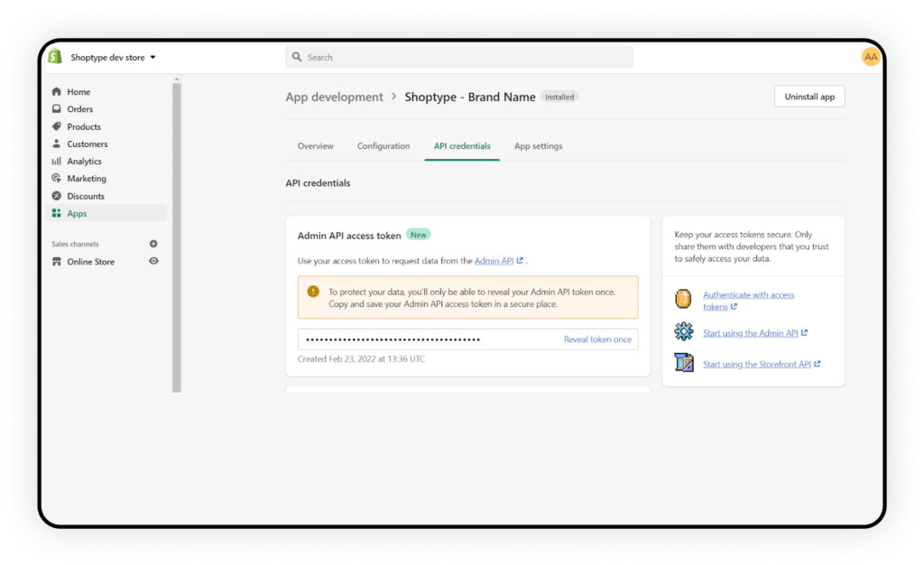The image size is (924, 565).
Task: Open Marketing in the sidebar
Action: point(87,179)
